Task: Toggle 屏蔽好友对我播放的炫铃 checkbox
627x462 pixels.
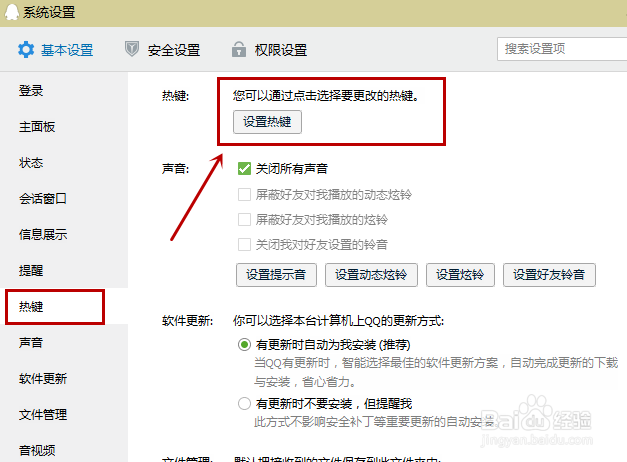Action: (x=244, y=219)
